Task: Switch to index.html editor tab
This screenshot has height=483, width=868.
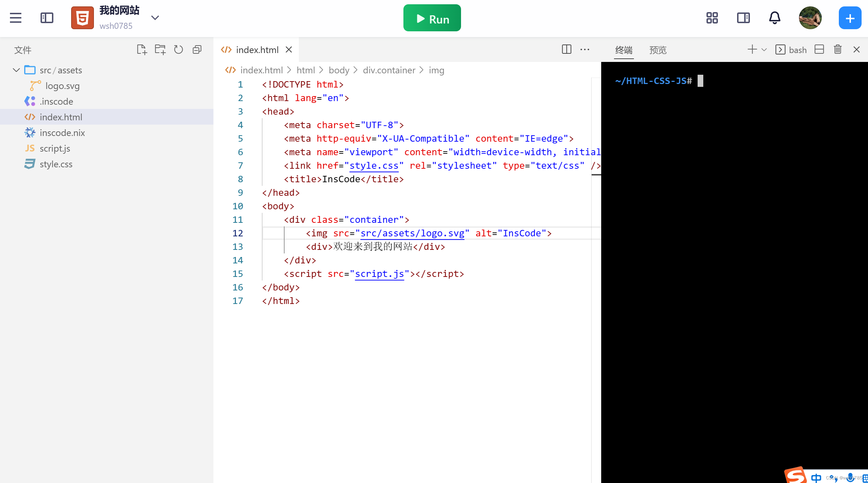Action: click(257, 50)
